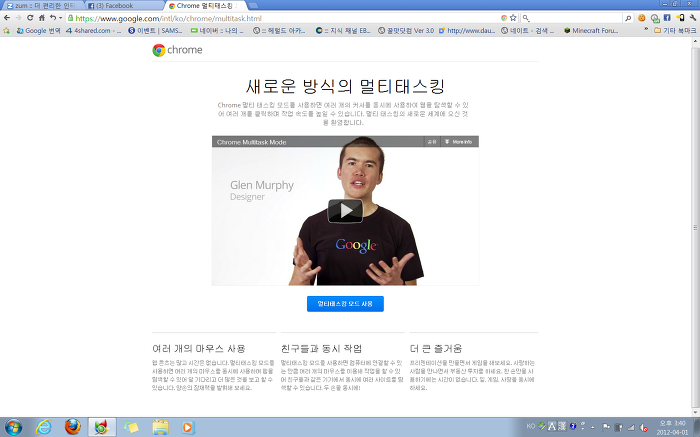
Task: Switch to the zum tab
Action: (42, 5)
